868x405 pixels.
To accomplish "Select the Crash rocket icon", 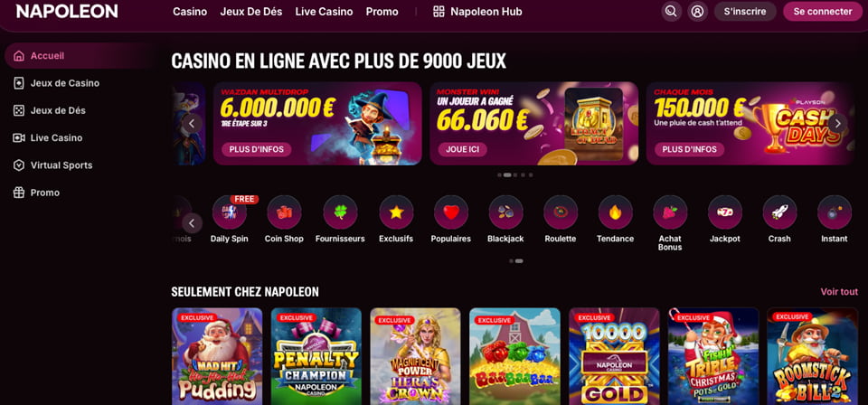I will (779, 212).
